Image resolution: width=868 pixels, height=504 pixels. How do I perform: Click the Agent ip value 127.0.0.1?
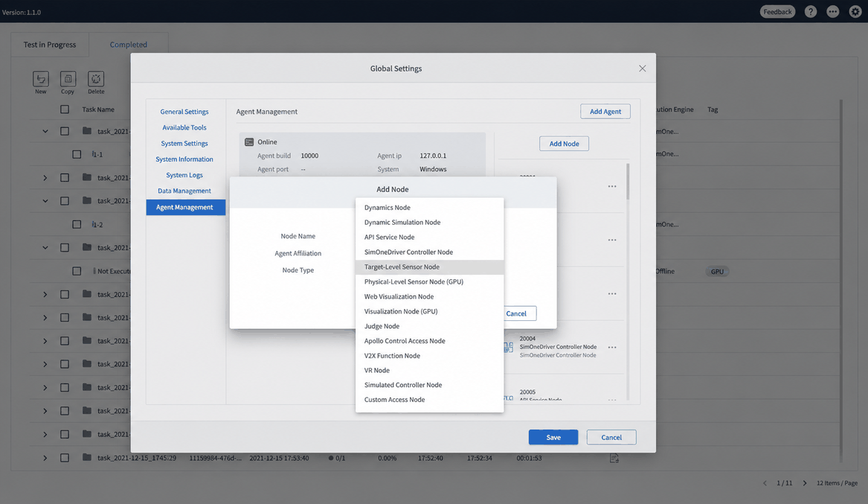[433, 156]
